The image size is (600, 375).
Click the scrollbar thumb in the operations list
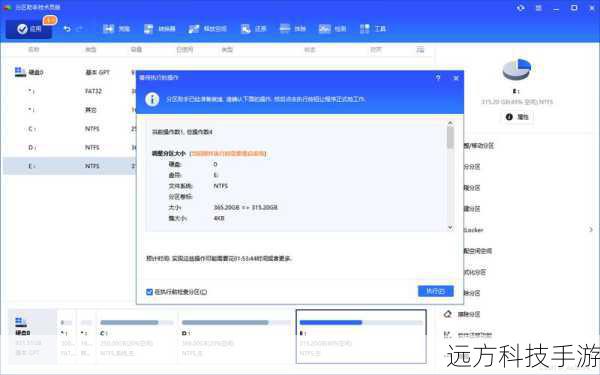(450, 137)
